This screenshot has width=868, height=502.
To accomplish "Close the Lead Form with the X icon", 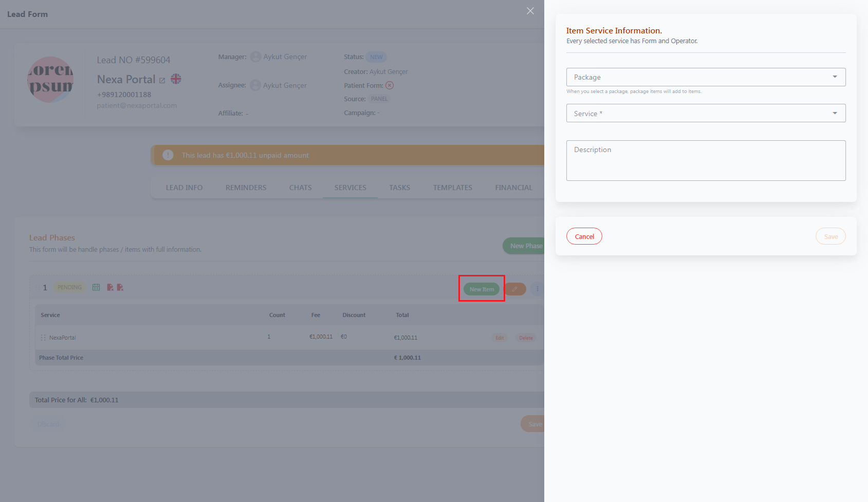I will (x=530, y=11).
